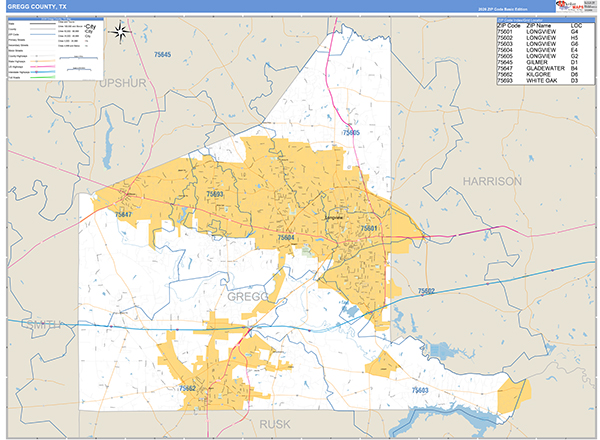The width and height of the screenshot is (600, 440).
Task: Click grid location G4 in the table
Action: pyautogui.click(x=574, y=32)
